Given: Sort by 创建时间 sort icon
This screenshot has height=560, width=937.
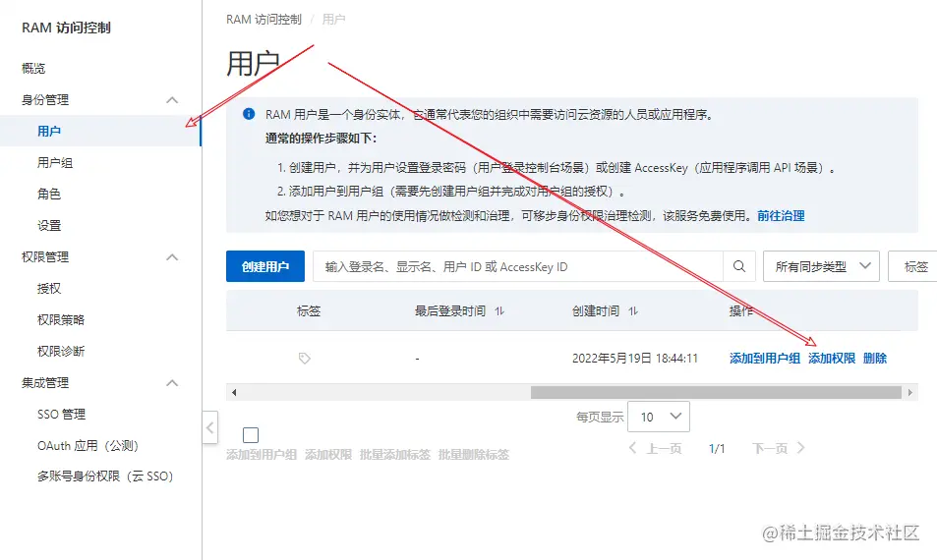Looking at the screenshot, I should click(x=633, y=311).
